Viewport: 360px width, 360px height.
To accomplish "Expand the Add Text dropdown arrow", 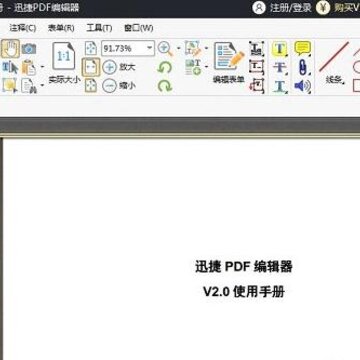I will pyautogui.click(x=206, y=67).
